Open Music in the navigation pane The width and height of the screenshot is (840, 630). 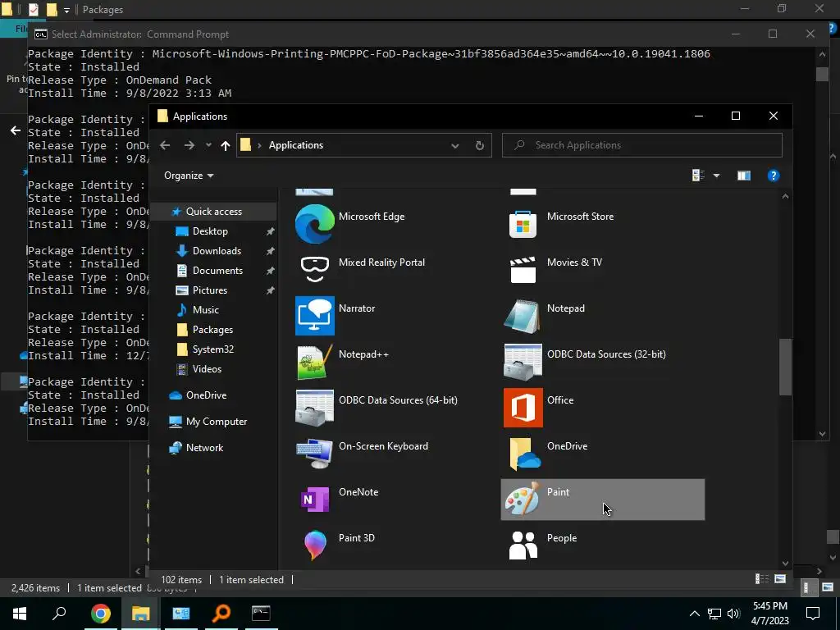pyautogui.click(x=205, y=309)
